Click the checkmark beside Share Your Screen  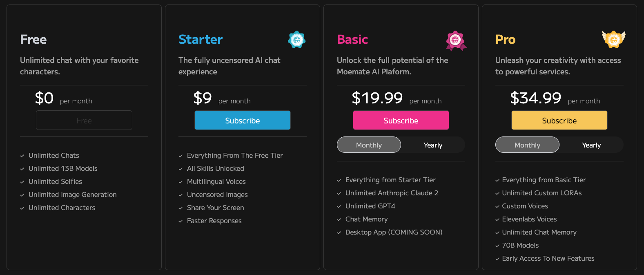[x=180, y=208]
